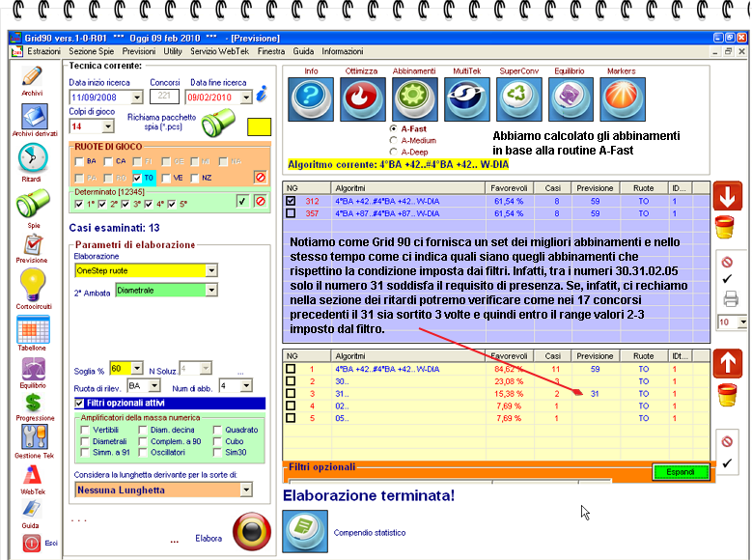Open the Estrazioni menu
752x560 pixels.
point(43,51)
